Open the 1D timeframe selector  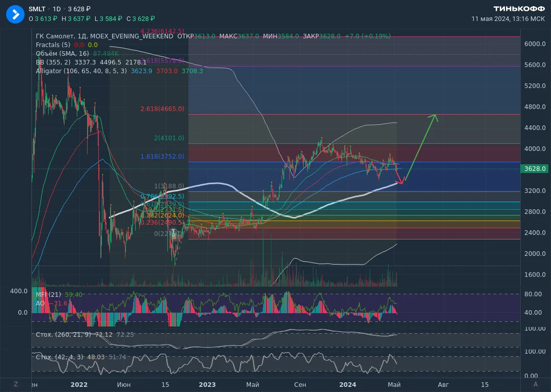(56, 9)
